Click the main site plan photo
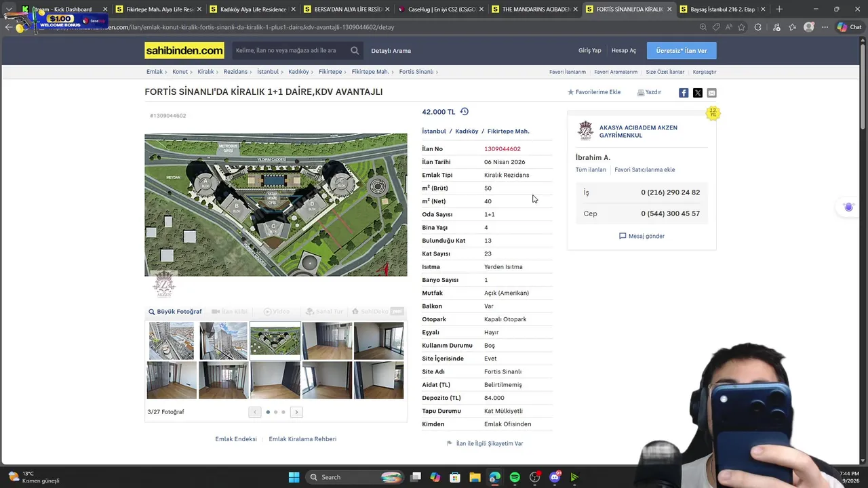Viewport: 868px width, 488px height. [x=276, y=205]
